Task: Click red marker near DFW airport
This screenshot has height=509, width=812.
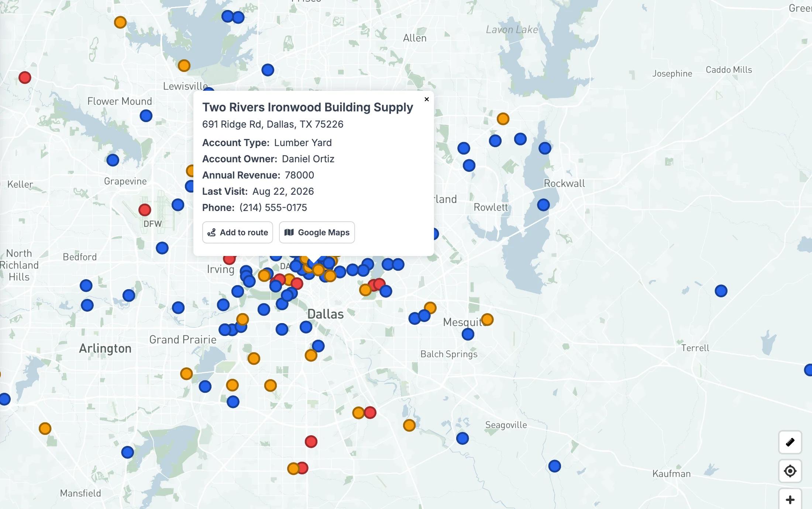Action: point(145,210)
